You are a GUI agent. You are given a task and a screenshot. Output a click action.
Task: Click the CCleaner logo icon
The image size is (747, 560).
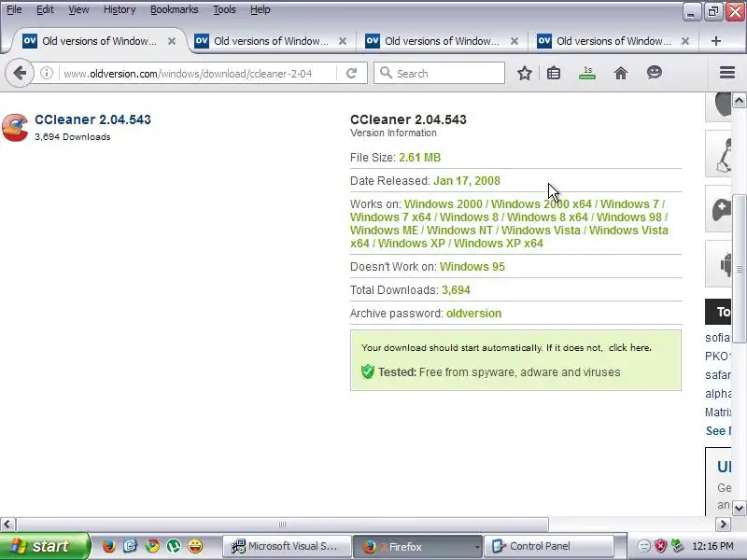click(15, 128)
